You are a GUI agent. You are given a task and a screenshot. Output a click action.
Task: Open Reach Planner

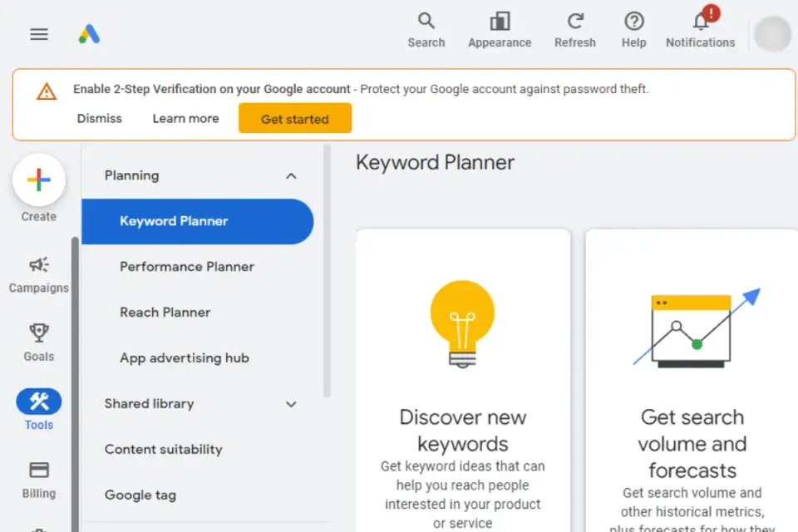click(x=165, y=312)
